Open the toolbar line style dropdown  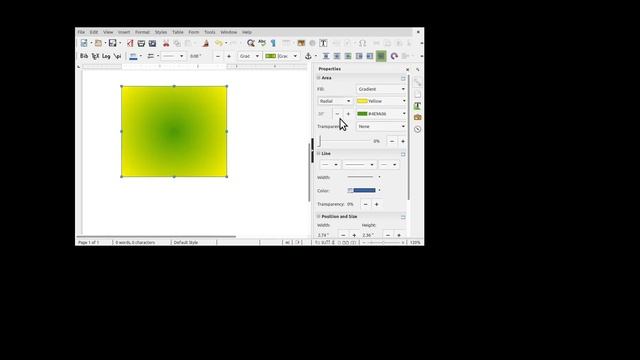173,56
